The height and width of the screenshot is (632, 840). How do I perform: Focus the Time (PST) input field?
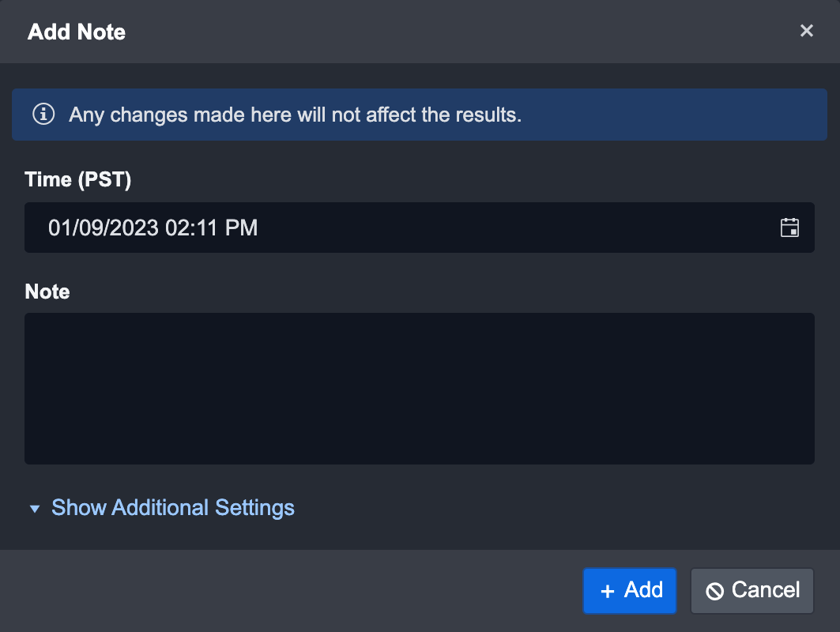tap(474, 228)
